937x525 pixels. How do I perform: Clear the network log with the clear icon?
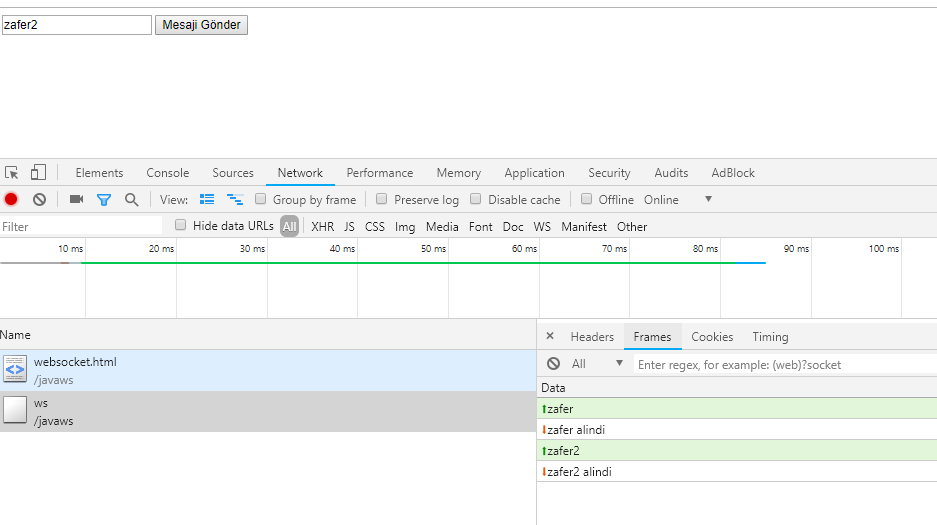point(39,199)
